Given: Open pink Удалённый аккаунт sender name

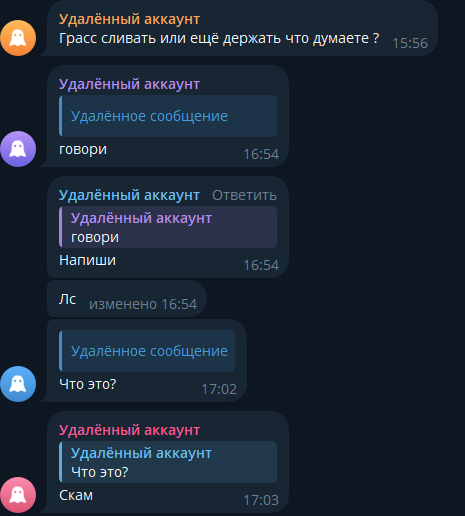Looking at the screenshot, I should 129,430.
